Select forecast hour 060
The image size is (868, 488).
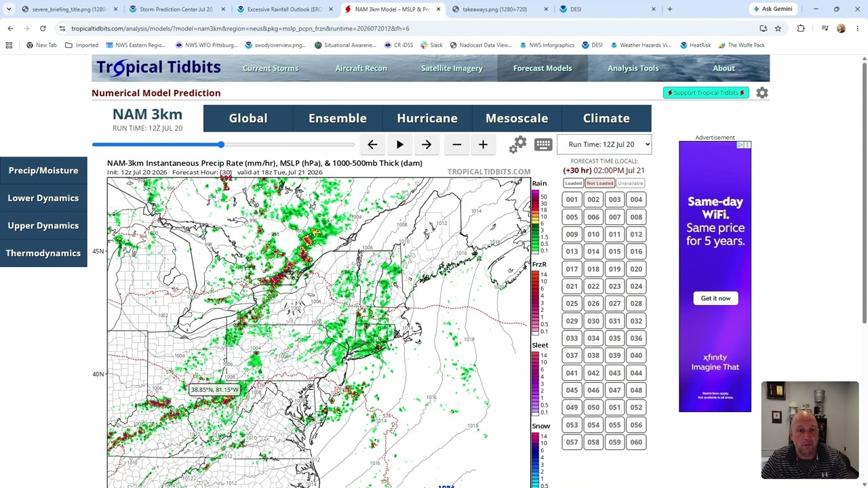[636, 442]
